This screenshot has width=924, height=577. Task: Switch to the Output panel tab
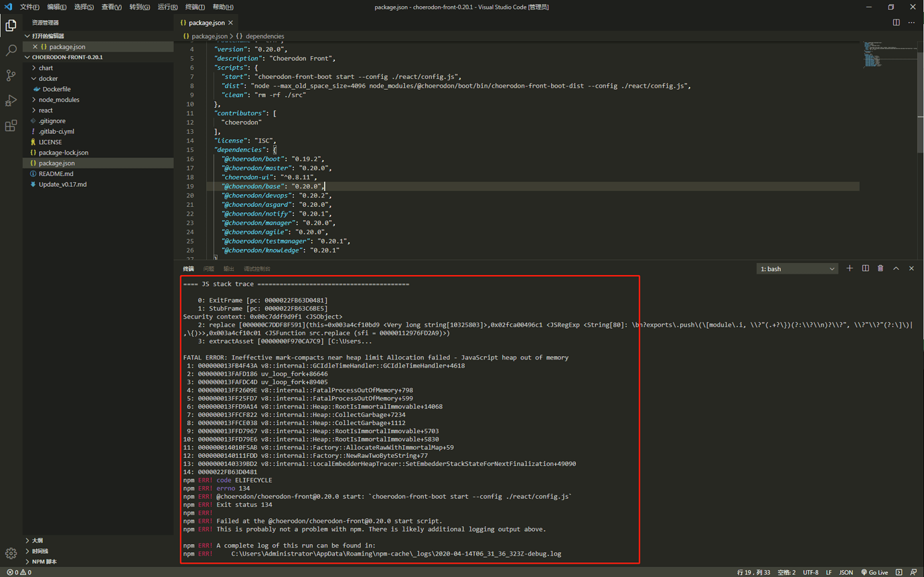pyautogui.click(x=228, y=268)
